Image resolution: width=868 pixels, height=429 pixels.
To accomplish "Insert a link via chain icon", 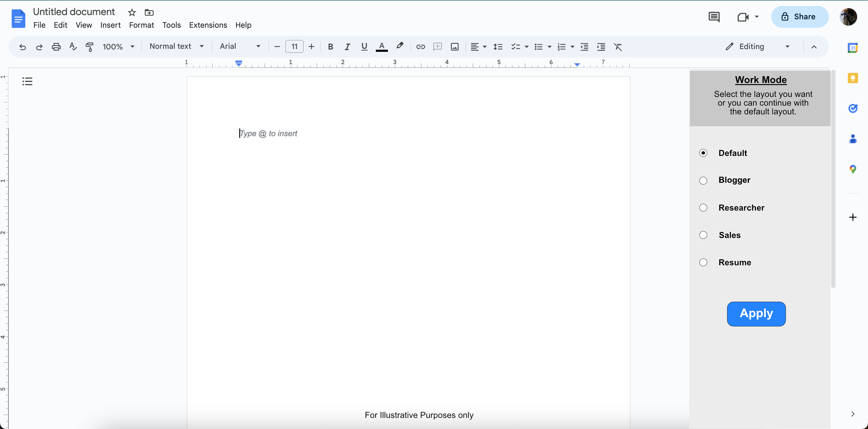I will 420,47.
